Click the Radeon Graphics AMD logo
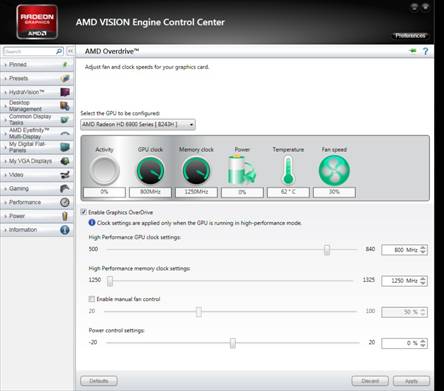 pos(37,22)
